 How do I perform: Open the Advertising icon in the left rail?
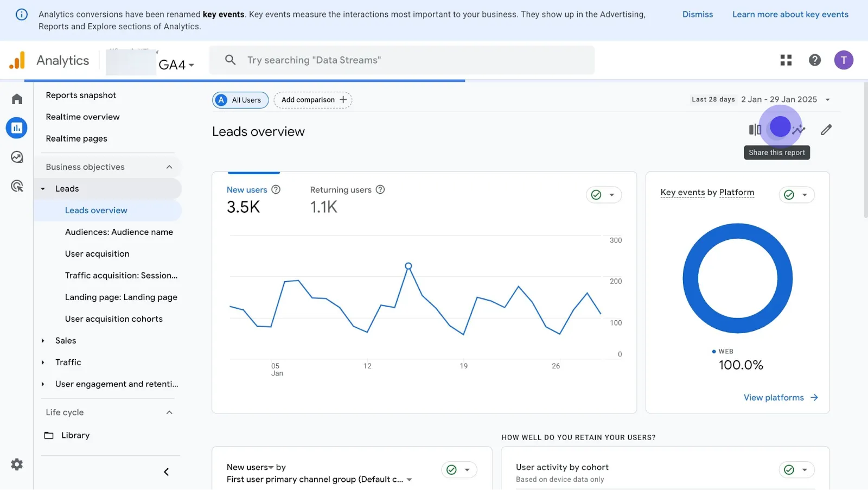[17, 187]
